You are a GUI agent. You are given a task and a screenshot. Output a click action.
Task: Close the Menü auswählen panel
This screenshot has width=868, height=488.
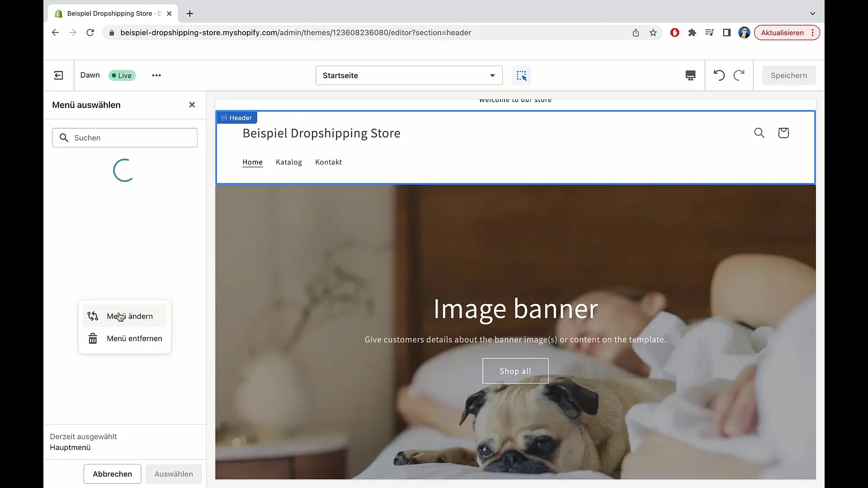(192, 105)
